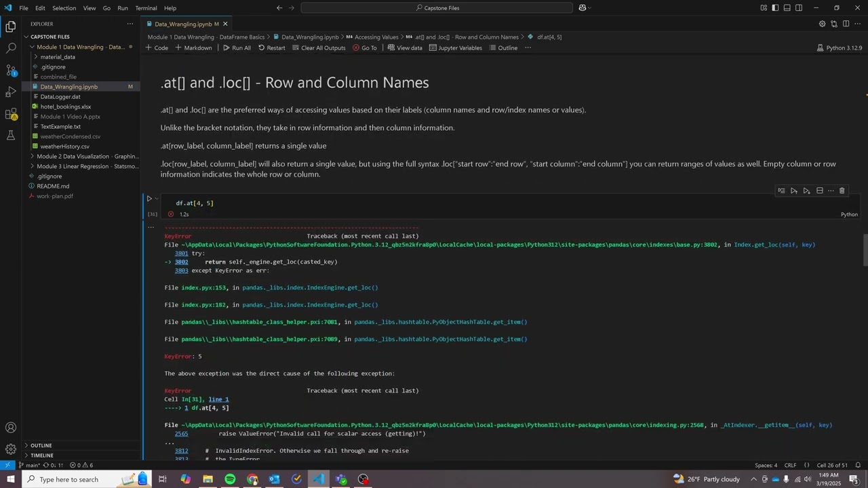The width and height of the screenshot is (868, 488).
Task: Click Restart kernel button
Action: [271, 47]
